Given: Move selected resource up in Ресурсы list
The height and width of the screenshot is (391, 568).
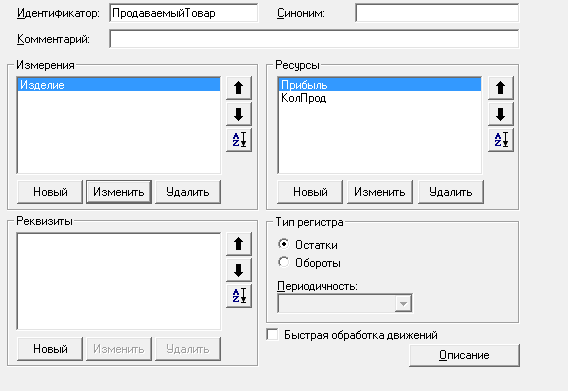Looking at the screenshot, I should [500, 88].
